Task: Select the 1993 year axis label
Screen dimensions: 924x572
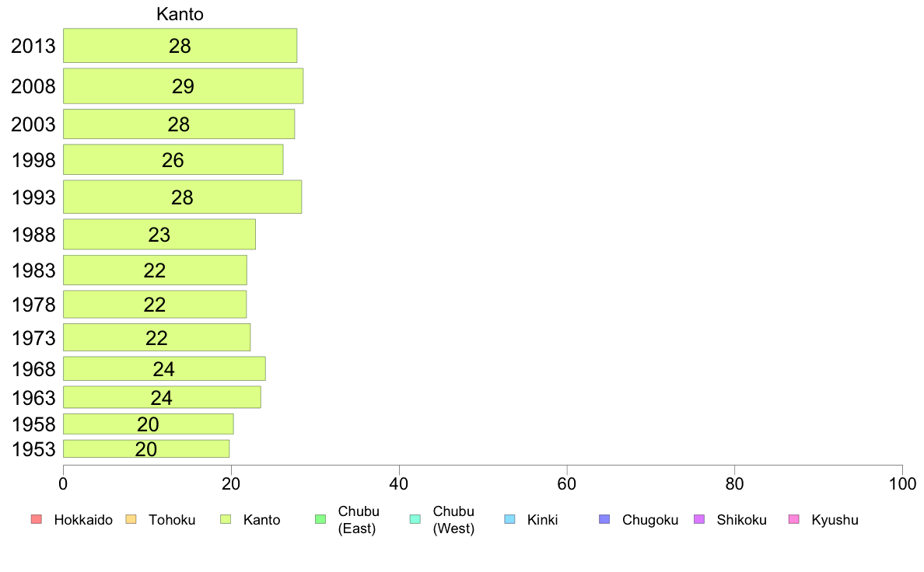Action: pos(33,197)
